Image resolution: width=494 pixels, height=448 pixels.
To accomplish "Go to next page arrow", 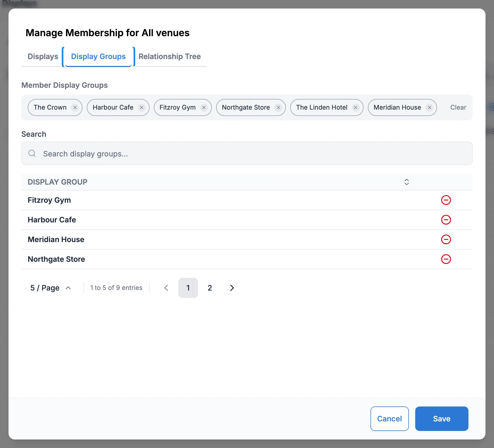I will click(232, 288).
